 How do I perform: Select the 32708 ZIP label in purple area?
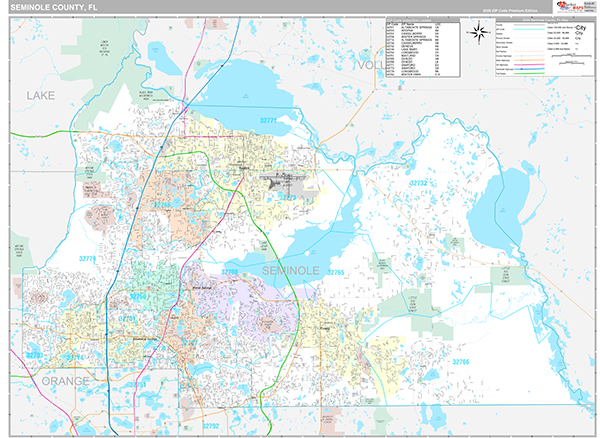[230, 271]
